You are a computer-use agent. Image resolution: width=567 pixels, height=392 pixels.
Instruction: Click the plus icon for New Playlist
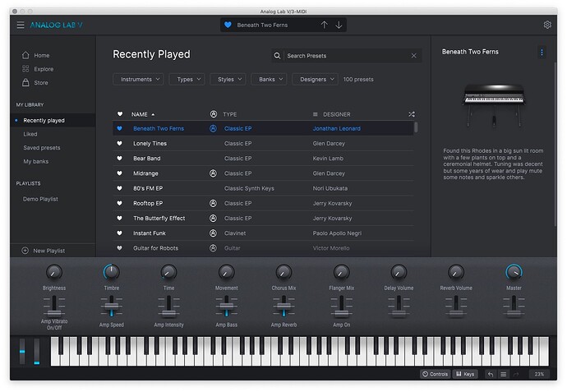pos(25,251)
